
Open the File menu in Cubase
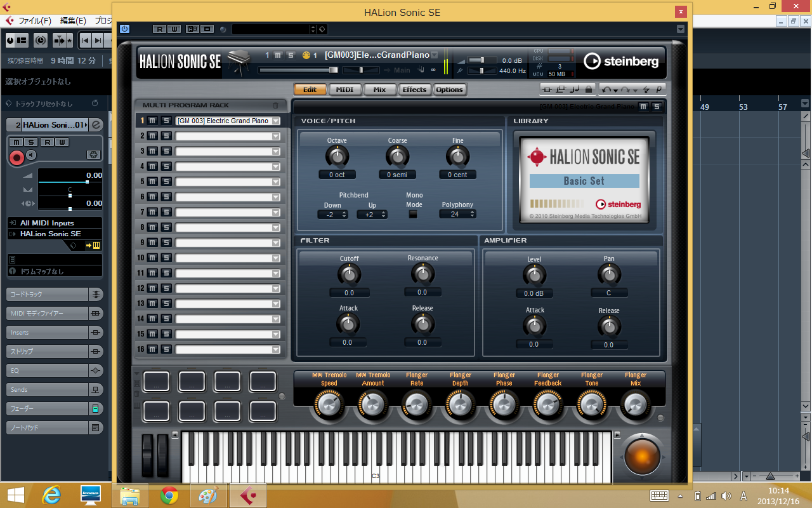pos(34,21)
